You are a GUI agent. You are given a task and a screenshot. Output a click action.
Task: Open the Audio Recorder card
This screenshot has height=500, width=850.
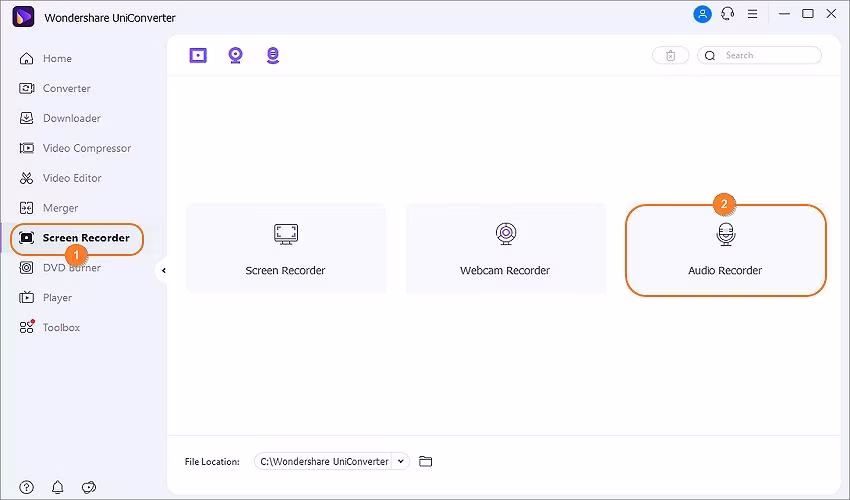[x=725, y=250]
